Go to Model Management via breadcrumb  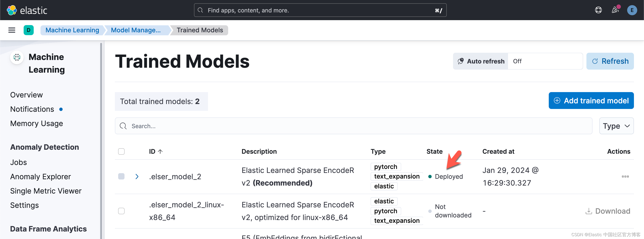(x=136, y=30)
